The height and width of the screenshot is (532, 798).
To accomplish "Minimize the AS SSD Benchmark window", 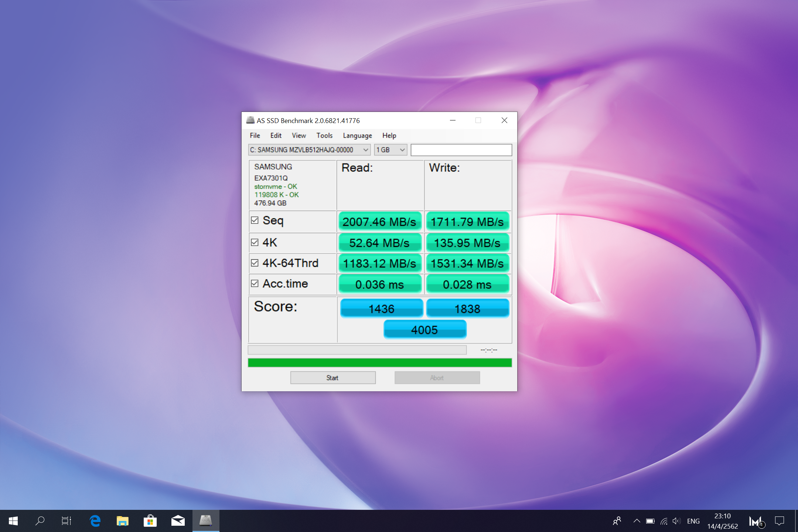I will pyautogui.click(x=453, y=120).
